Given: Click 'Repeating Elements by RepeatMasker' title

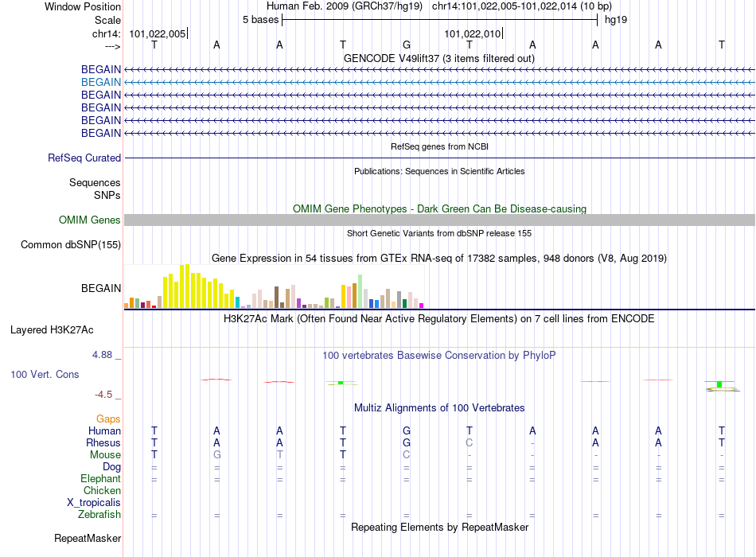Looking at the screenshot, I should pyautogui.click(x=439, y=527).
